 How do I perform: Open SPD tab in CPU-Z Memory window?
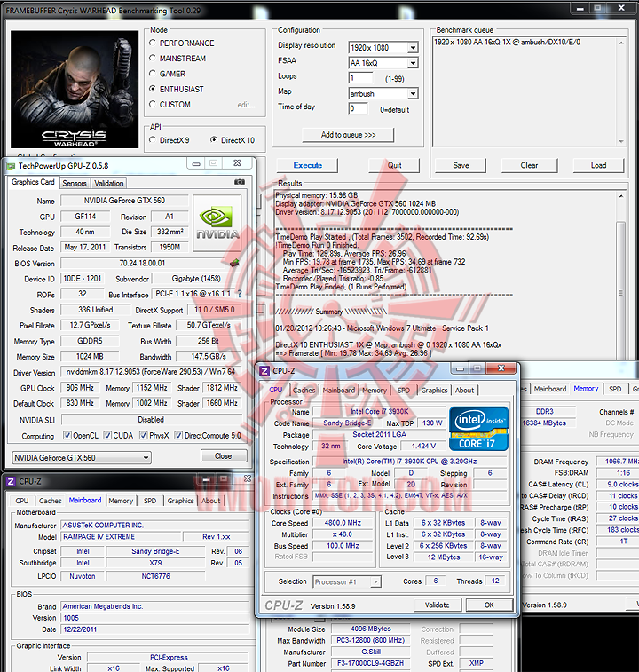(615, 389)
